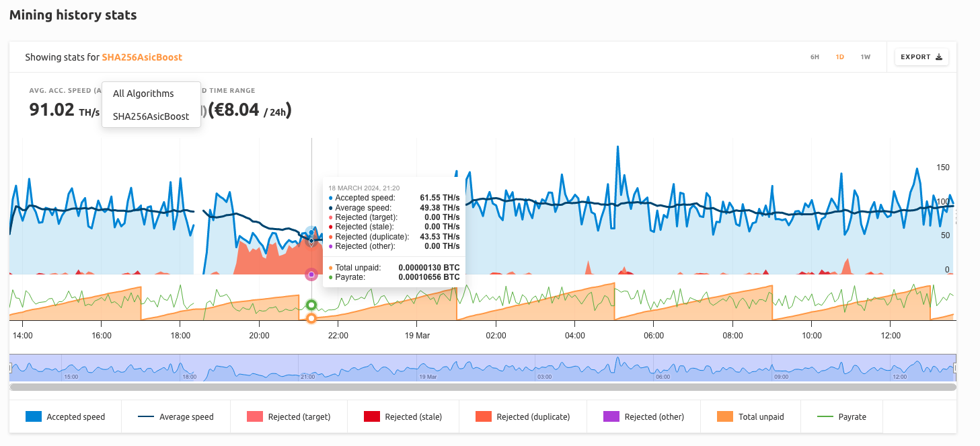Image resolution: width=980 pixels, height=446 pixels.
Task: Click the Accepted speed blue legend swatch
Action: coord(32,416)
